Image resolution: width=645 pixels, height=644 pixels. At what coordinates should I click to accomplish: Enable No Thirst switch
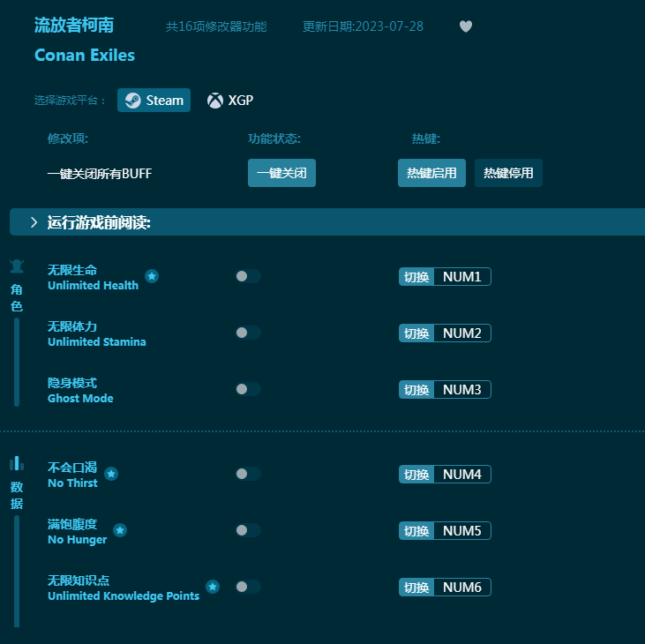(248, 474)
